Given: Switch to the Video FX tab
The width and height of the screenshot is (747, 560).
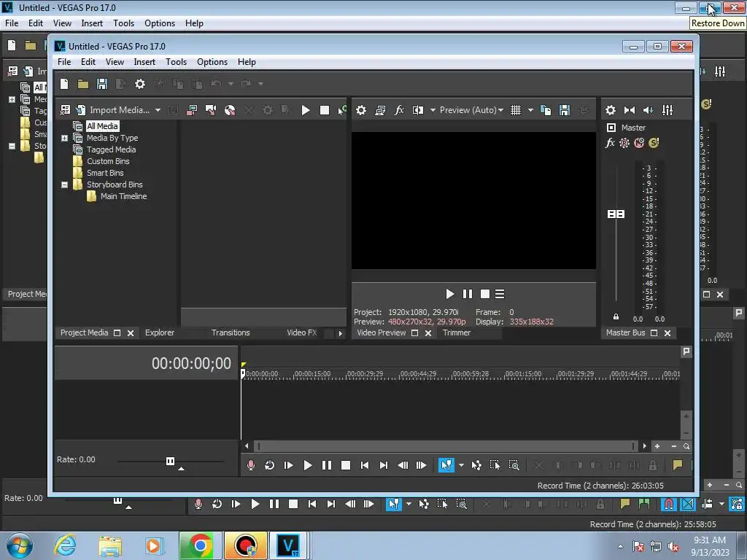Looking at the screenshot, I should click(x=301, y=332).
